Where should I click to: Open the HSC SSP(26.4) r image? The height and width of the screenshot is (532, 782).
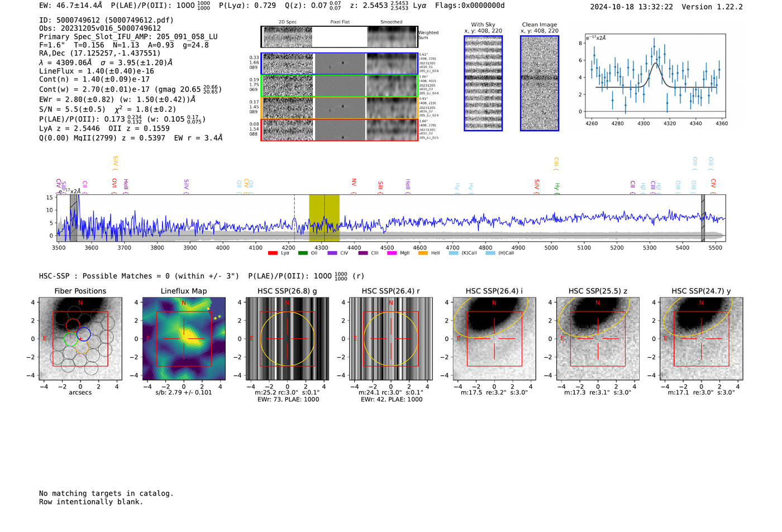(391, 339)
